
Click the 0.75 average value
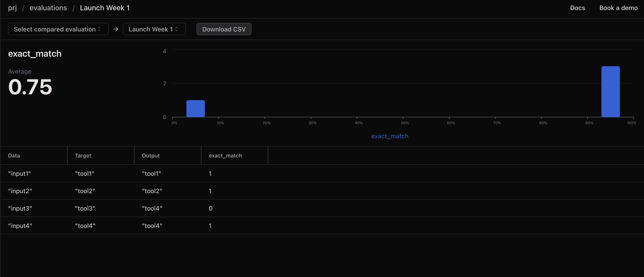[x=30, y=87]
